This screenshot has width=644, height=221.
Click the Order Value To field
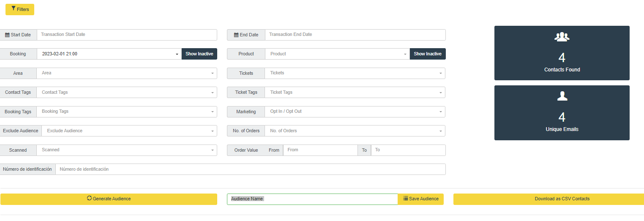tap(408, 150)
